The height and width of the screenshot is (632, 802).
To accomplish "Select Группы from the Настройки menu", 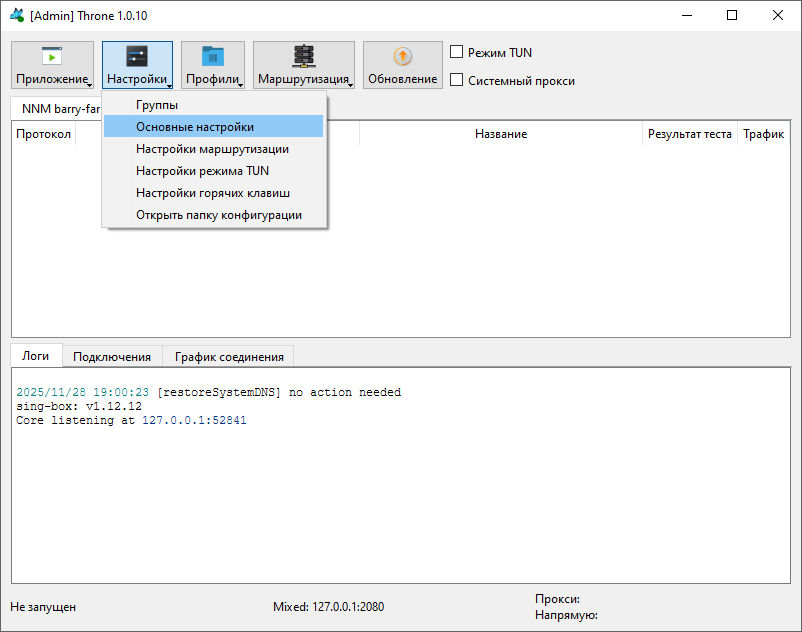I will [x=213, y=105].
